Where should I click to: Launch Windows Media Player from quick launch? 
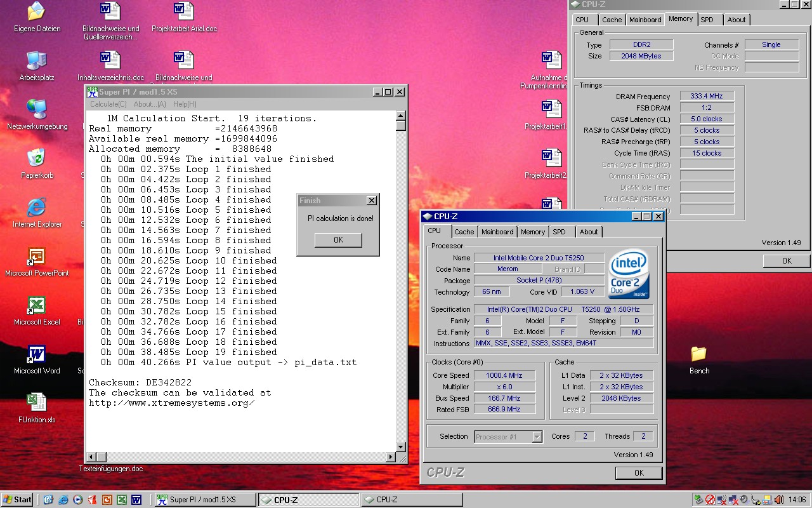(77, 500)
